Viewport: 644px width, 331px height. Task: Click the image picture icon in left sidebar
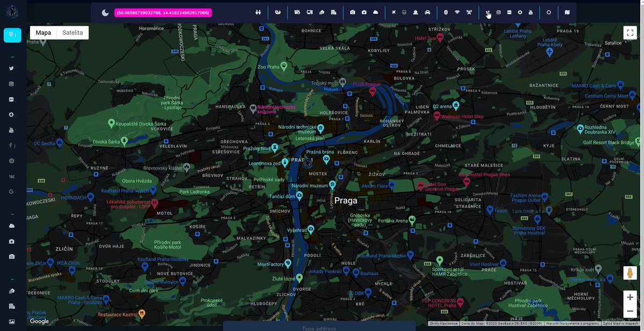pyautogui.click(x=11, y=321)
